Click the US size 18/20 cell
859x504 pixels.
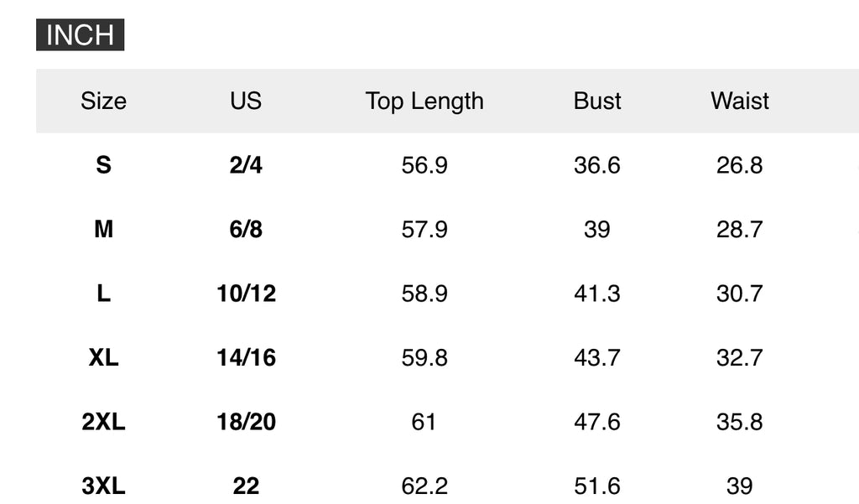pos(246,422)
